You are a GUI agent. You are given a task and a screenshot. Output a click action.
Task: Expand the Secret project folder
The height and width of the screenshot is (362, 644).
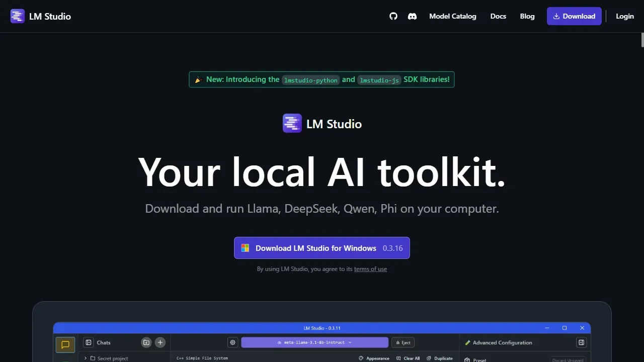pyautogui.click(x=86, y=358)
